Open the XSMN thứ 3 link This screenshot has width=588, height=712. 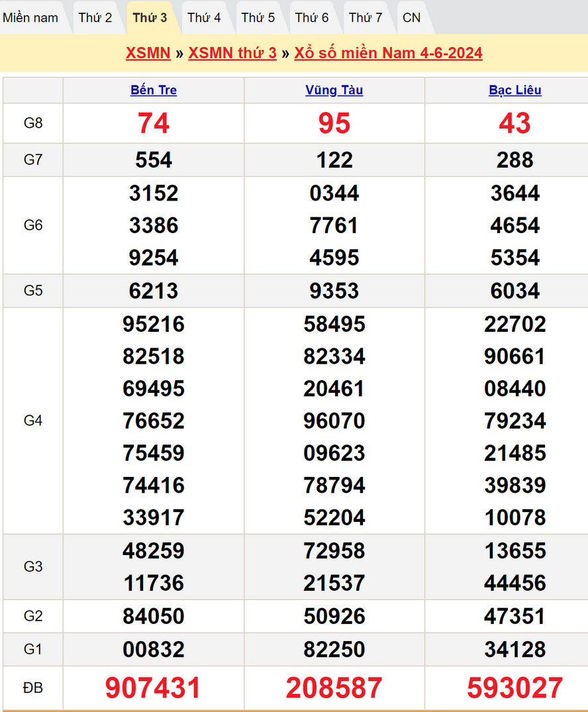coord(232,53)
